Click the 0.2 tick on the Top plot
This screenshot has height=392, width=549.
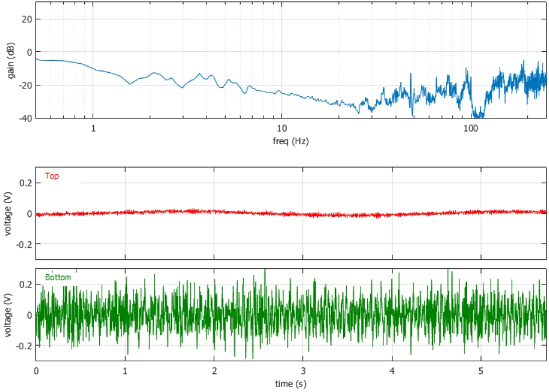coord(25,183)
